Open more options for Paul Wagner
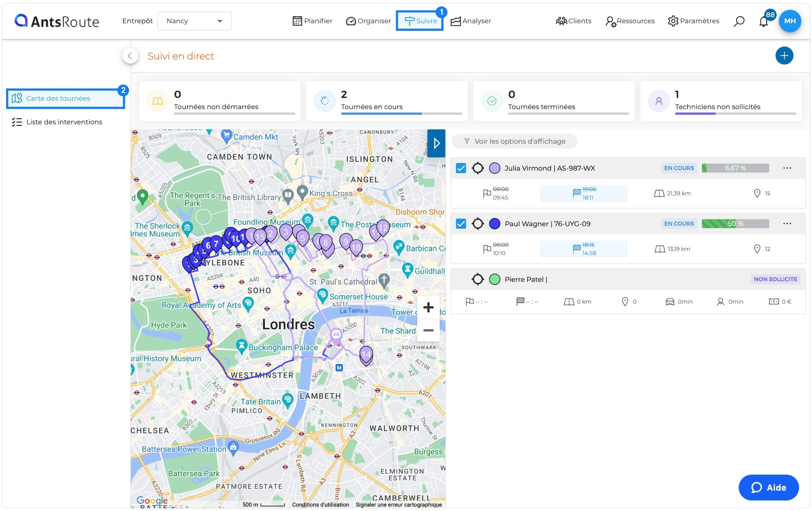This screenshot has height=511, width=812. pos(787,223)
